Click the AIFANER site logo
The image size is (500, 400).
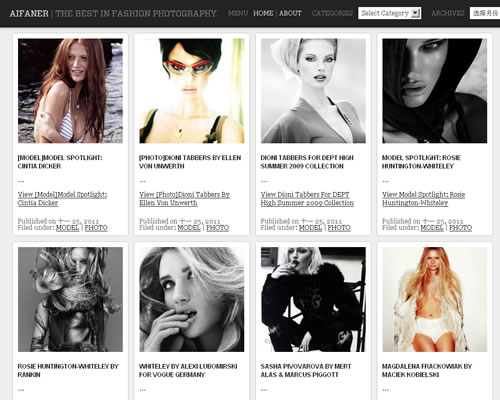[29, 13]
